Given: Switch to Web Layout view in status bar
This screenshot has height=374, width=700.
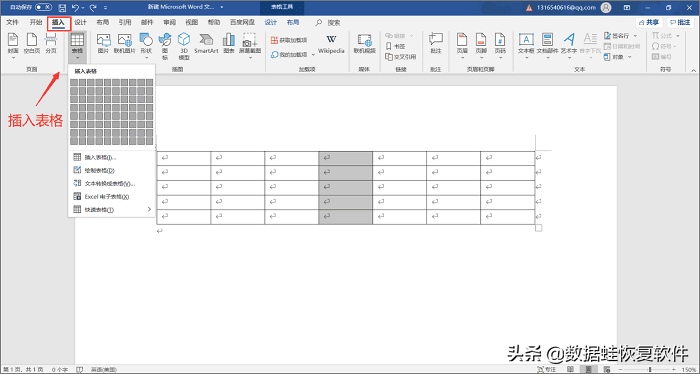Looking at the screenshot, I should click(608, 370).
